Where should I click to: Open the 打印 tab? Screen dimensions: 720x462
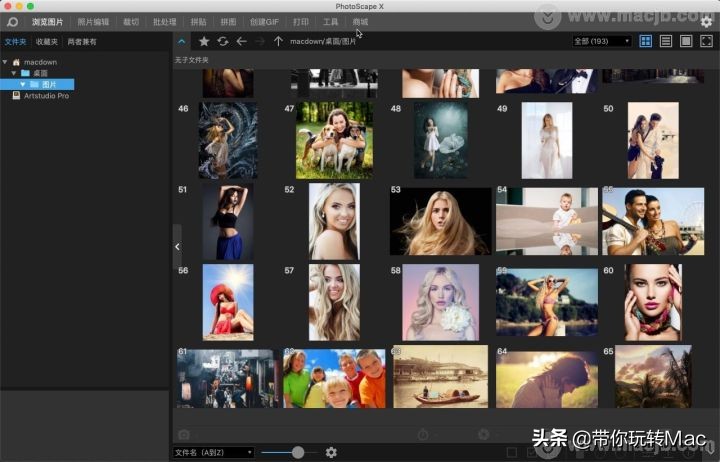coord(301,22)
